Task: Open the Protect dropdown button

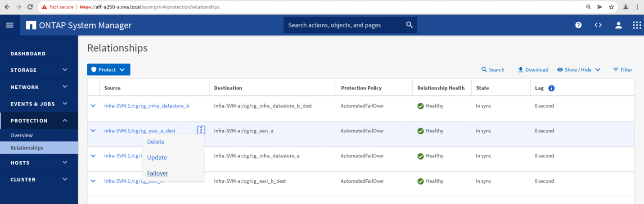Action: click(108, 70)
